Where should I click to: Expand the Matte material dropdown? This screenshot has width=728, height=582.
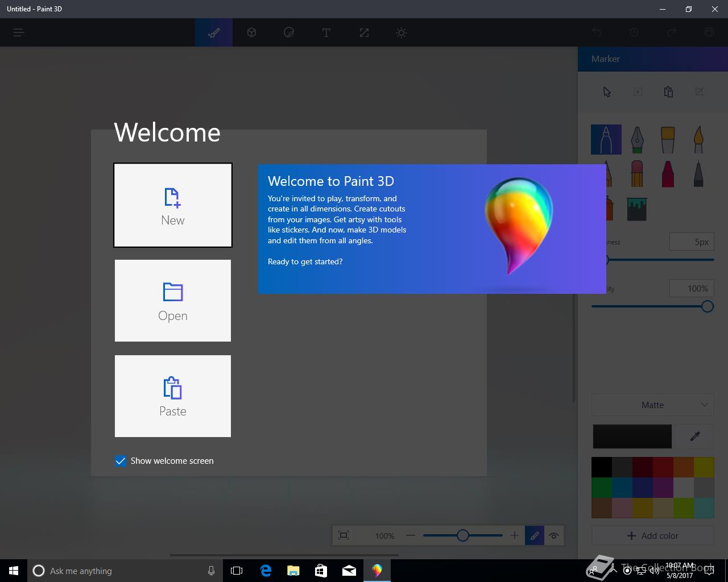(653, 405)
